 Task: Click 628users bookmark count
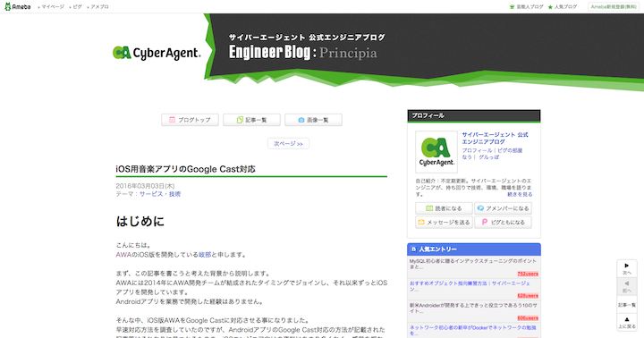528,296
